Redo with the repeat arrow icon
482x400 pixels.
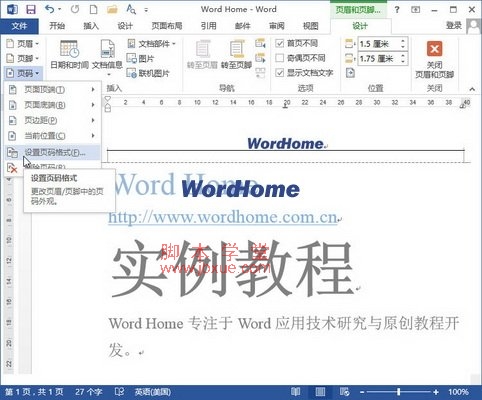75,9
